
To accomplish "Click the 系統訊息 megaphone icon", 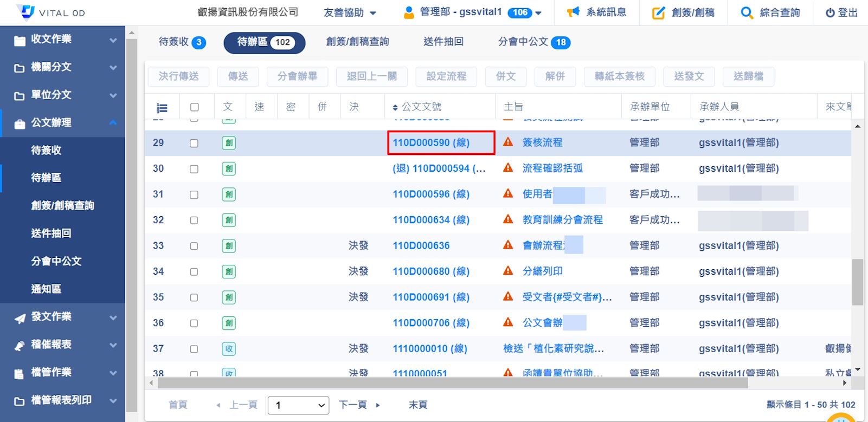I will (573, 12).
